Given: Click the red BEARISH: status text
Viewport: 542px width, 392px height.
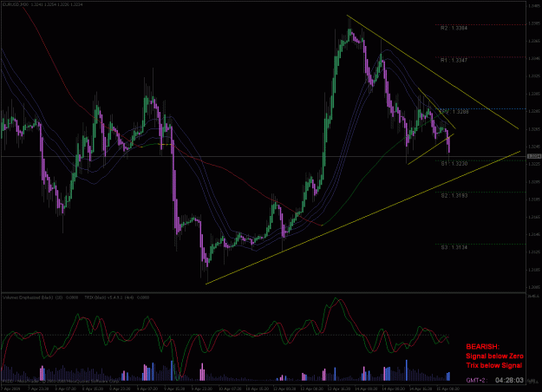Looking at the screenshot, I should point(482,347).
